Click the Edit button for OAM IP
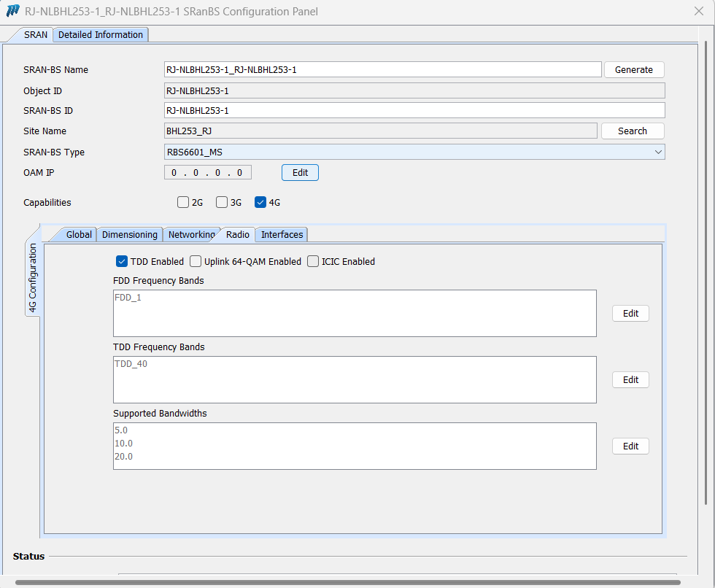Viewport: 715px width, 588px height. point(300,173)
